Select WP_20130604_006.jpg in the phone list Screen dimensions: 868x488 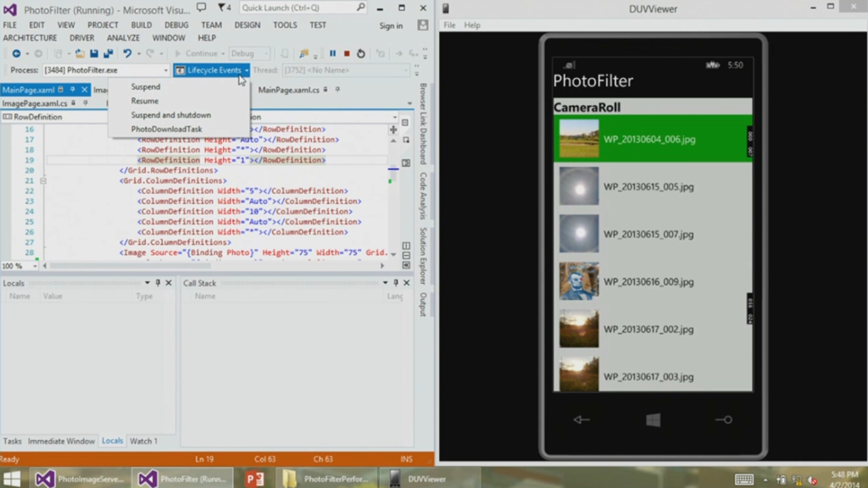653,139
